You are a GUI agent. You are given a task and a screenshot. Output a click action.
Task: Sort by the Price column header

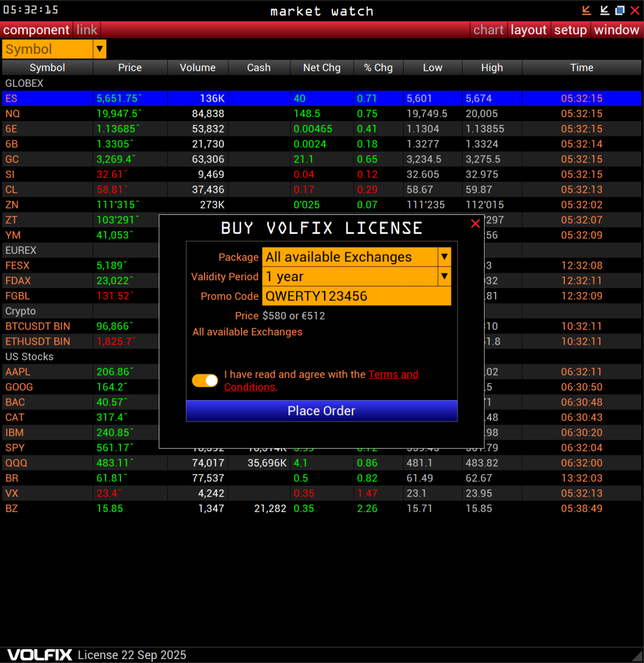130,67
